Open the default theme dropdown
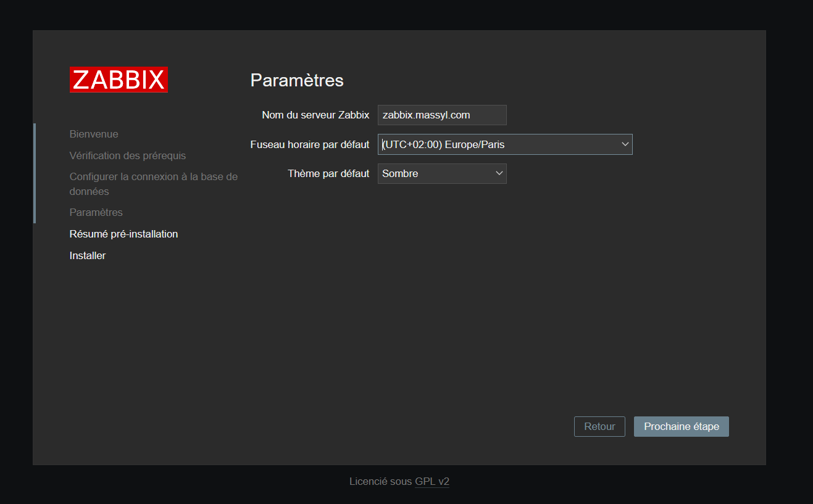This screenshot has width=813, height=504. [442, 173]
